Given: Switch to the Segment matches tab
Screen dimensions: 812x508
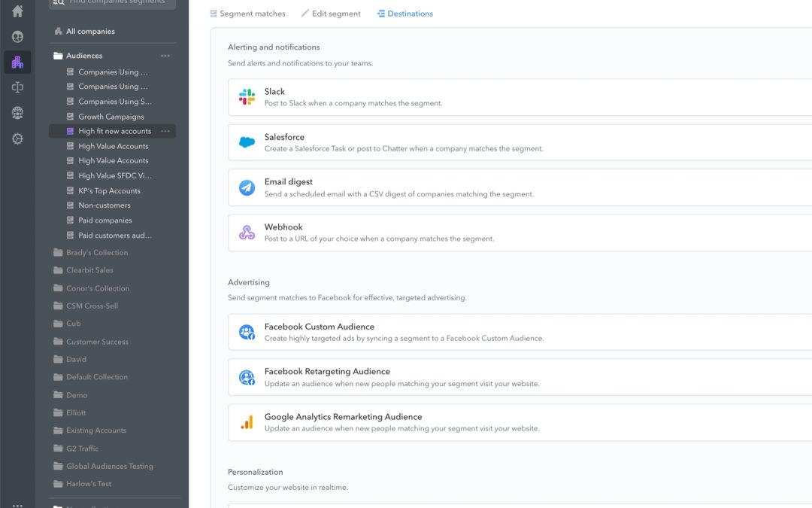Looking at the screenshot, I should [247, 14].
